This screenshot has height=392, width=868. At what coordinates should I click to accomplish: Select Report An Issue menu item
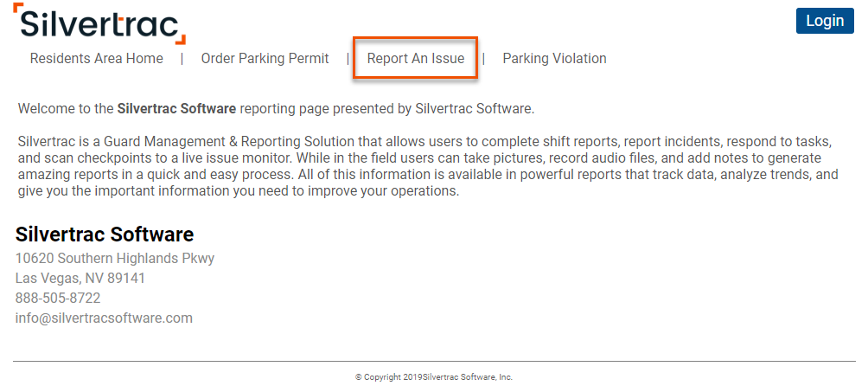416,59
